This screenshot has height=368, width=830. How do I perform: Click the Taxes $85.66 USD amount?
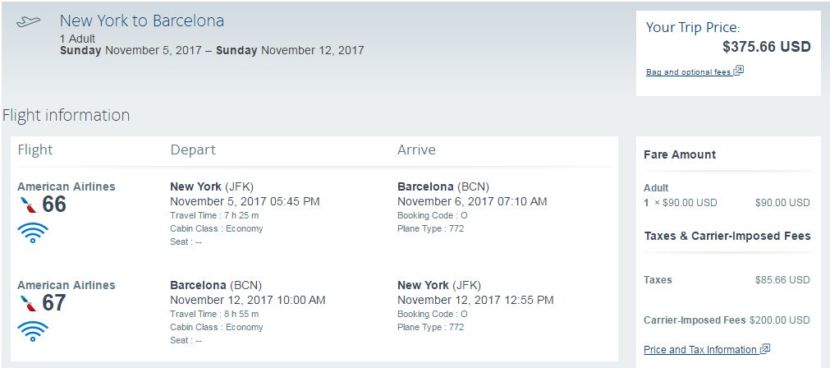(782, 280)
